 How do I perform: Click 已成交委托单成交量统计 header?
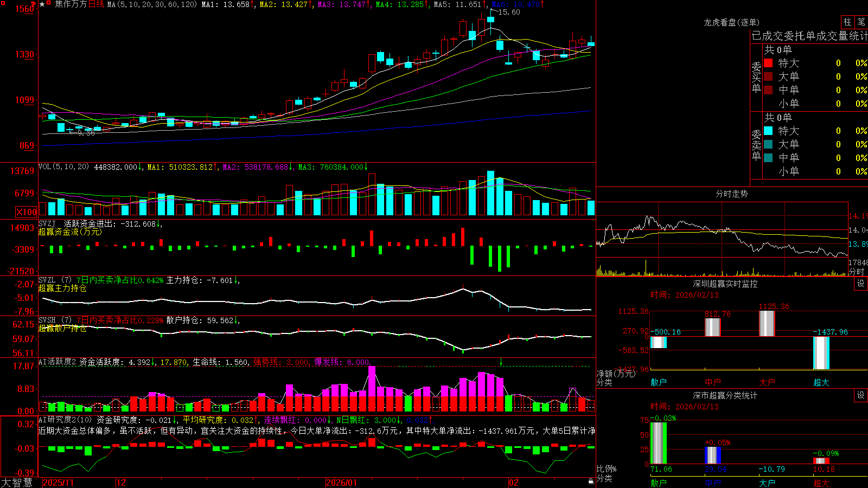[x=809, y=36]
